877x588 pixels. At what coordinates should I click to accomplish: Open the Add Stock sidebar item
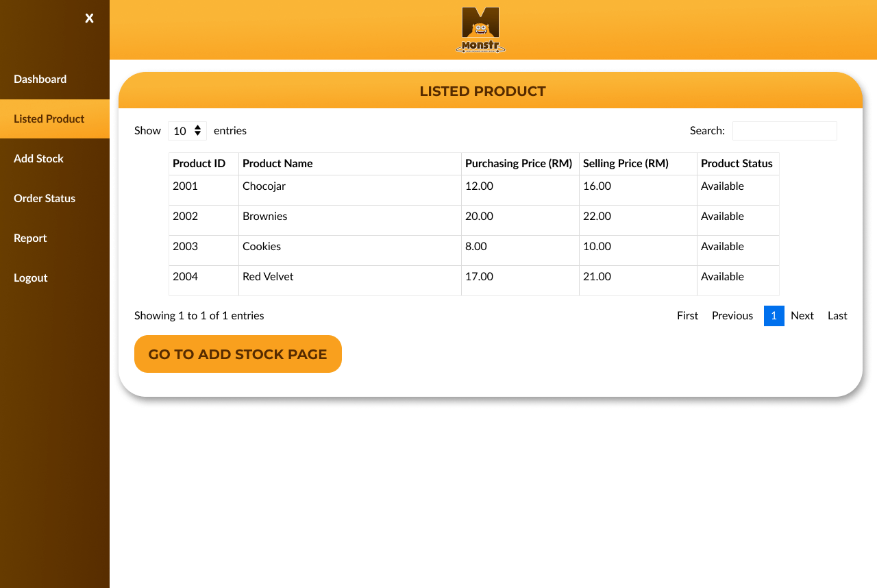(38, 158)
